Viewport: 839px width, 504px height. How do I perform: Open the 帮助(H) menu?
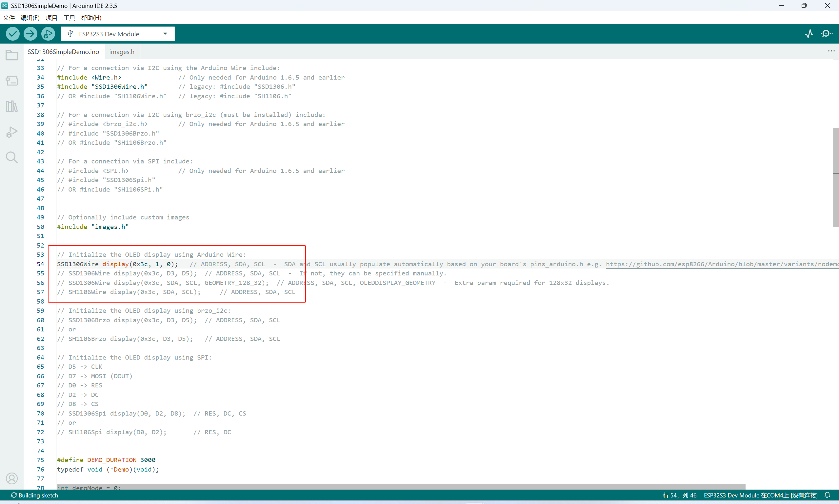click(91, 18)
